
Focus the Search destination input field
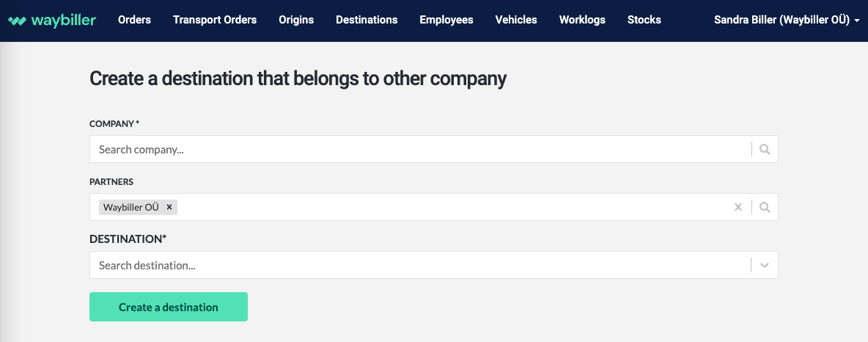(419, 265)
